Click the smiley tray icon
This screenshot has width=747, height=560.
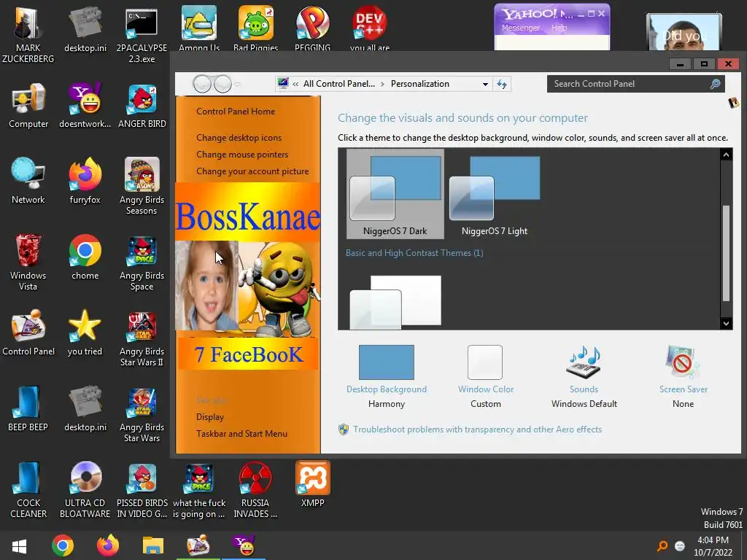pos(680,546)
